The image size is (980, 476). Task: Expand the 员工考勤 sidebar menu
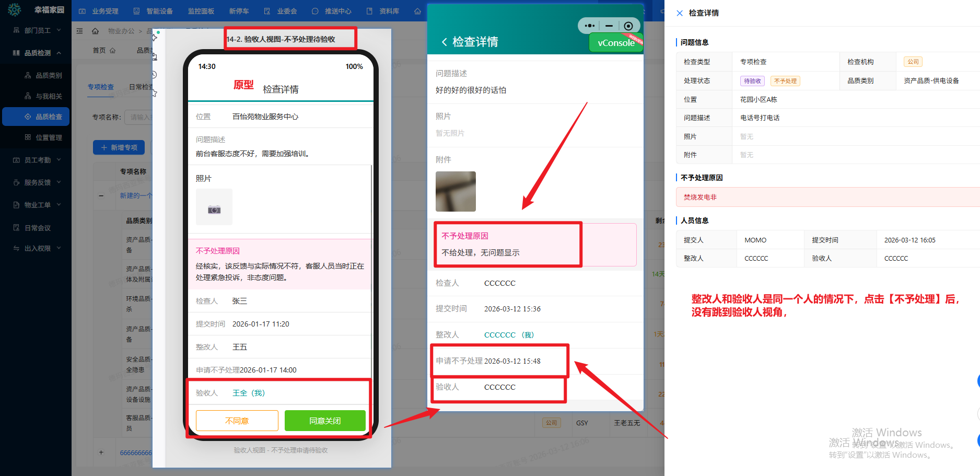(x=37, y=160)
